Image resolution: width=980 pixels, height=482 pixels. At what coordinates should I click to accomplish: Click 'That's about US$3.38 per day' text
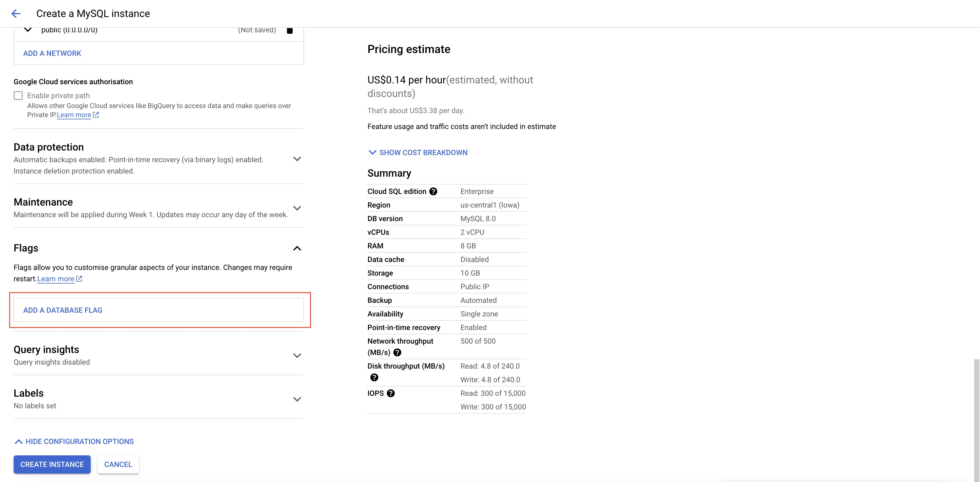[x=416, y=111]
